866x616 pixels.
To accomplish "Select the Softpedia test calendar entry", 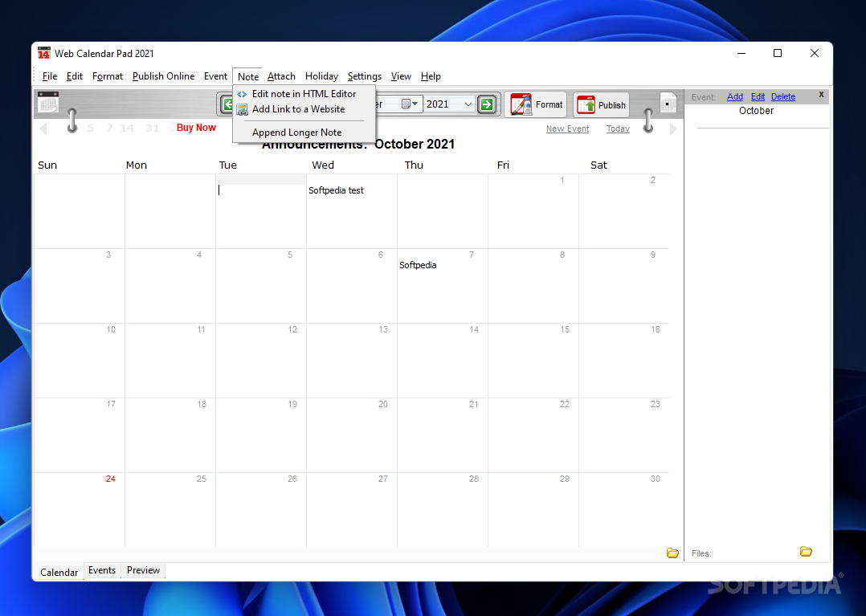I will 336,190.
